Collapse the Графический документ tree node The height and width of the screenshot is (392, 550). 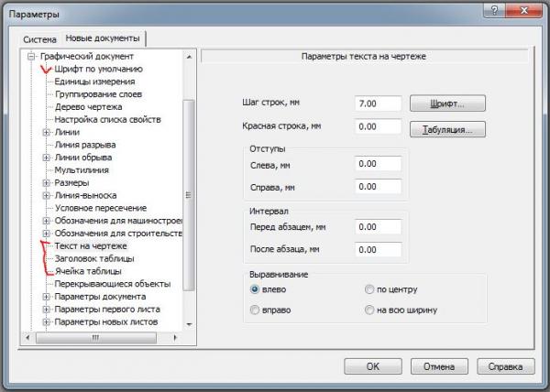[x=31, y=56]
